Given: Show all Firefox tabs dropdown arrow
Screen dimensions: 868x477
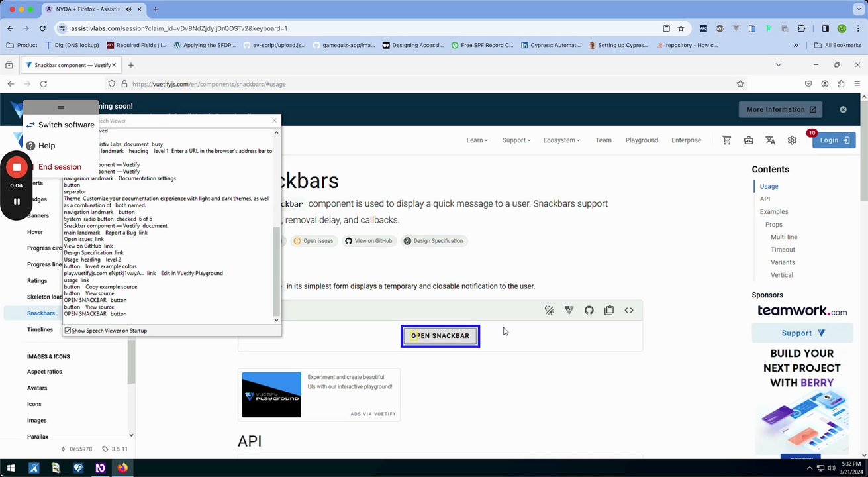Looking at the screenshot, I should click(779, 65).
